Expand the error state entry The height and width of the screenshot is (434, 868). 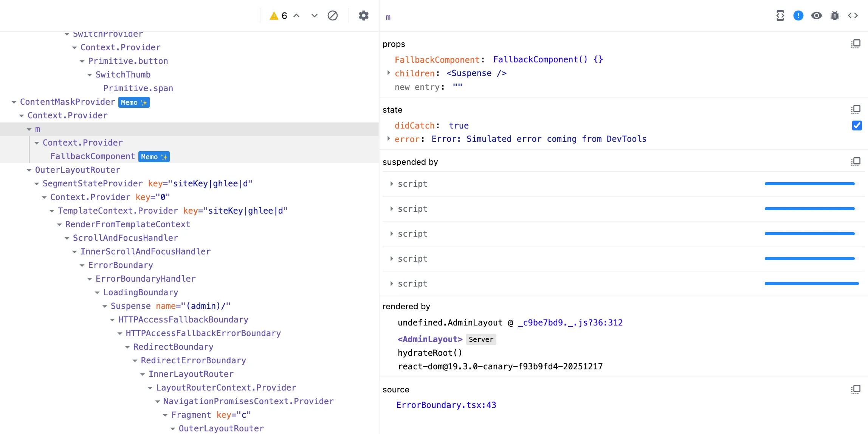(x=389, y=139)
